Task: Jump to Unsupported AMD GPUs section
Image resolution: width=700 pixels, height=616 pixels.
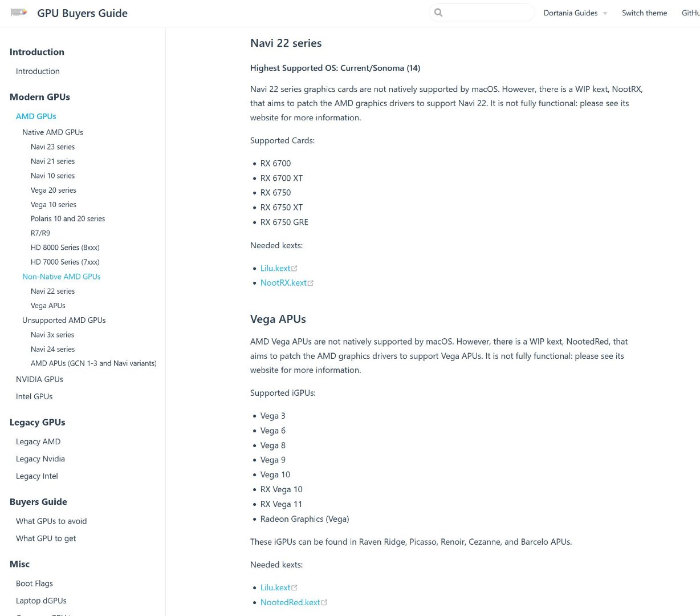Action: (x=64, y=321)
